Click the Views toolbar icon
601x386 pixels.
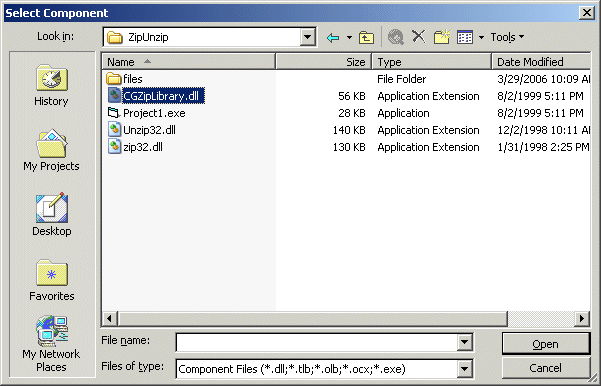pyautogui.click(x=465, y=37)
